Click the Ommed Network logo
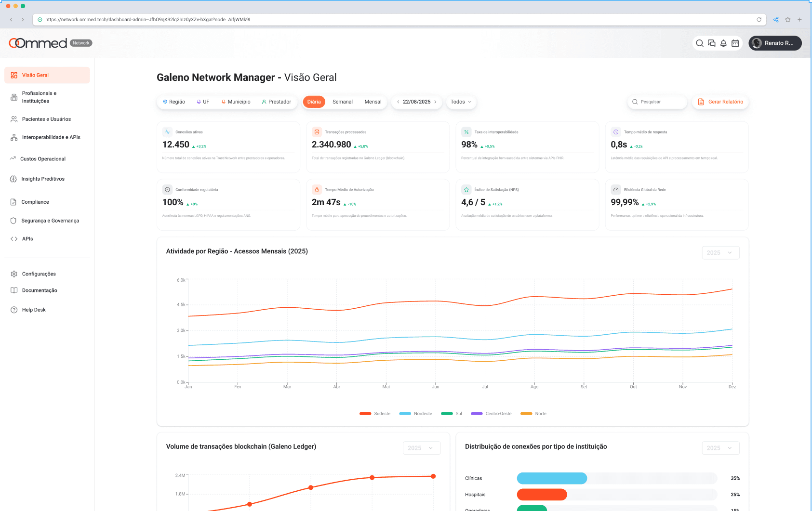The width and height of the screenshot is (812, 511). pos(51,43)
